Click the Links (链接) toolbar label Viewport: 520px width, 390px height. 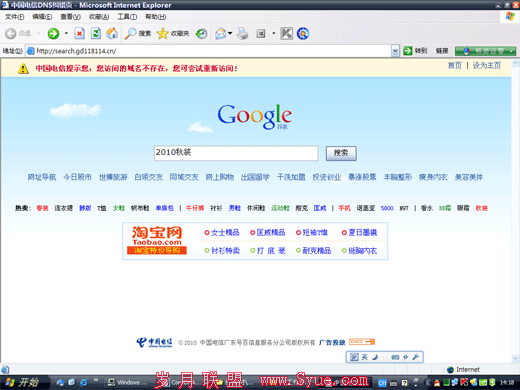pyautogui.click(x=442, y=51)
